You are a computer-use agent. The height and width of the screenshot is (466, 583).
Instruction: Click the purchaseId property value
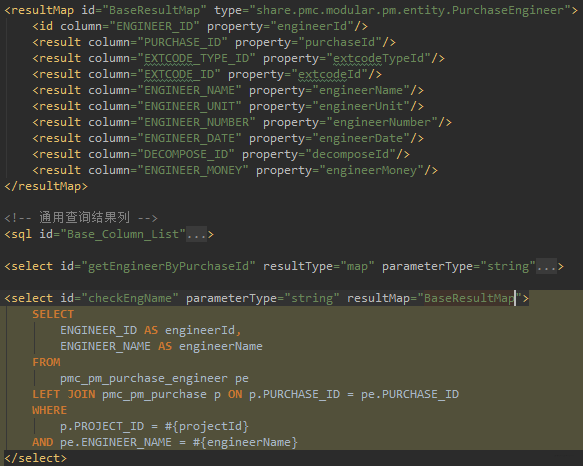[x=340, y=42]
